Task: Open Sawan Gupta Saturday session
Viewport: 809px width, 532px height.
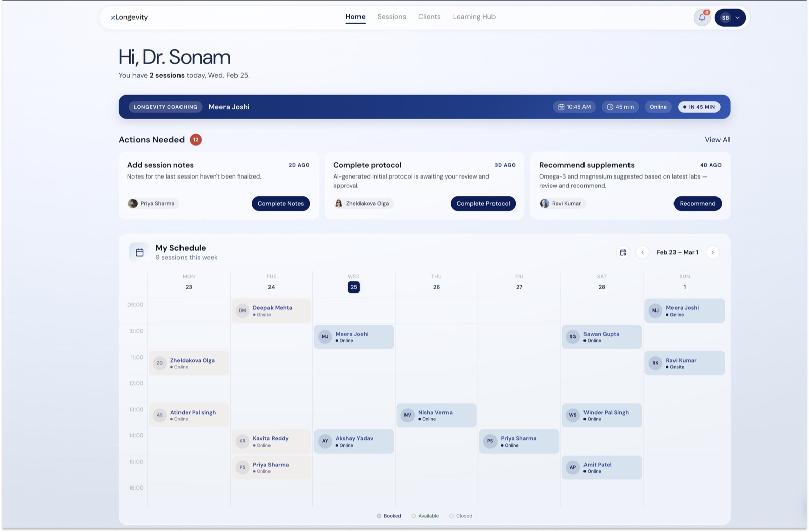Action: click(x=602, y=337)
